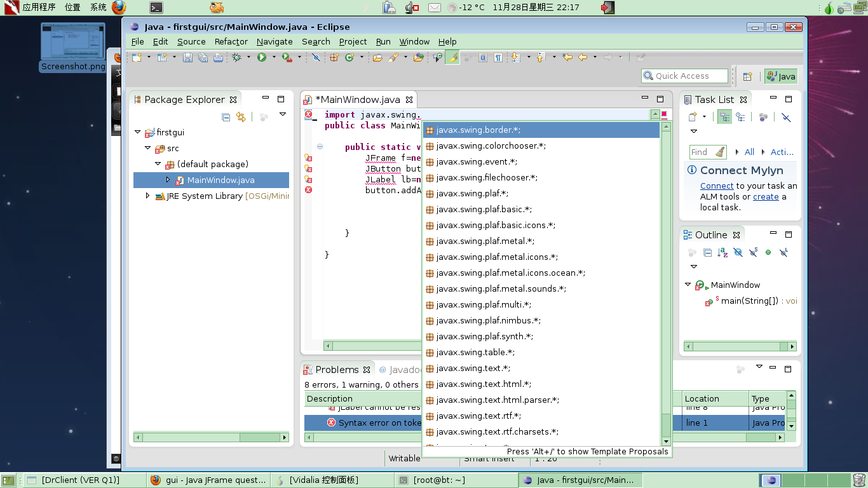Image resolution: width=868 pixels, height=488 pixels.
Task: Open Package Explorer view menu triangle
Action: click(x=283, y=114)
